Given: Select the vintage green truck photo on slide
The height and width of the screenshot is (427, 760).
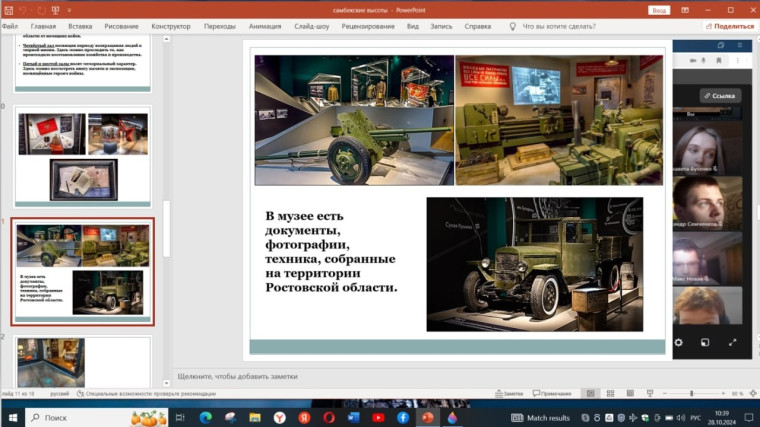Looking at the screenshot, I should point(535,264).
